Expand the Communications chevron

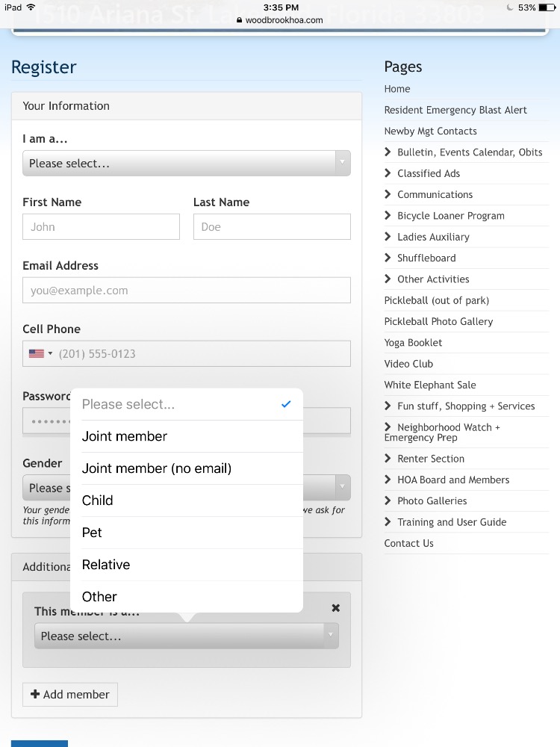tap(388, 194)
